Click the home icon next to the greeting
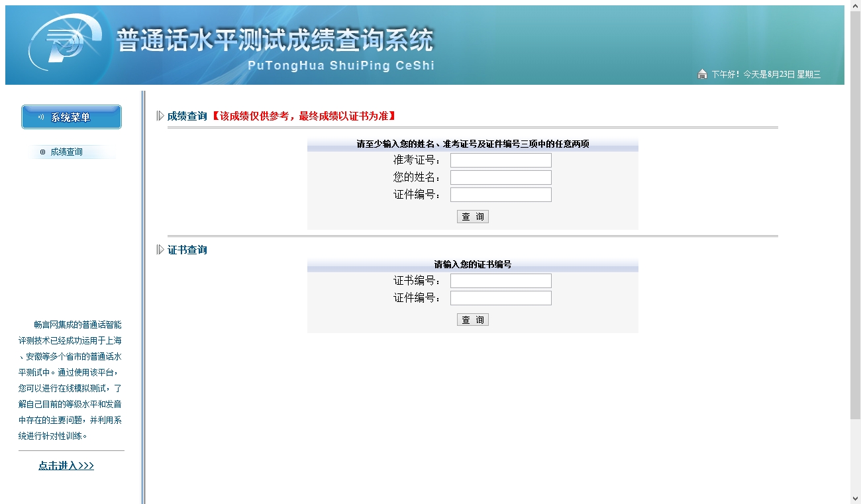Screen dimensions: 861x504 coord(702,75)
